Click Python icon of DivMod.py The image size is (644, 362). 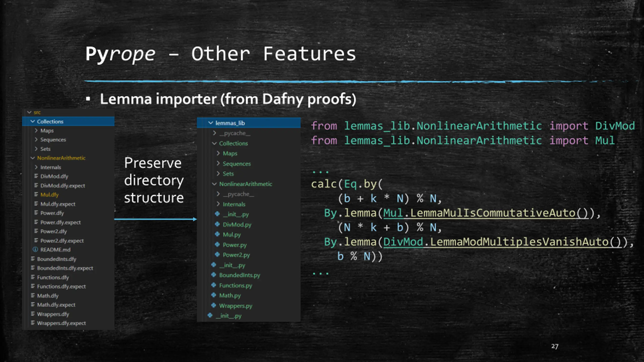tap(217, 224)
